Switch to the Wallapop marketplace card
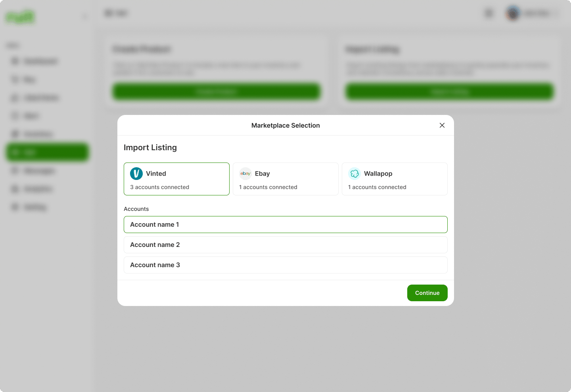The image size is (571, 392). [395, 179]
